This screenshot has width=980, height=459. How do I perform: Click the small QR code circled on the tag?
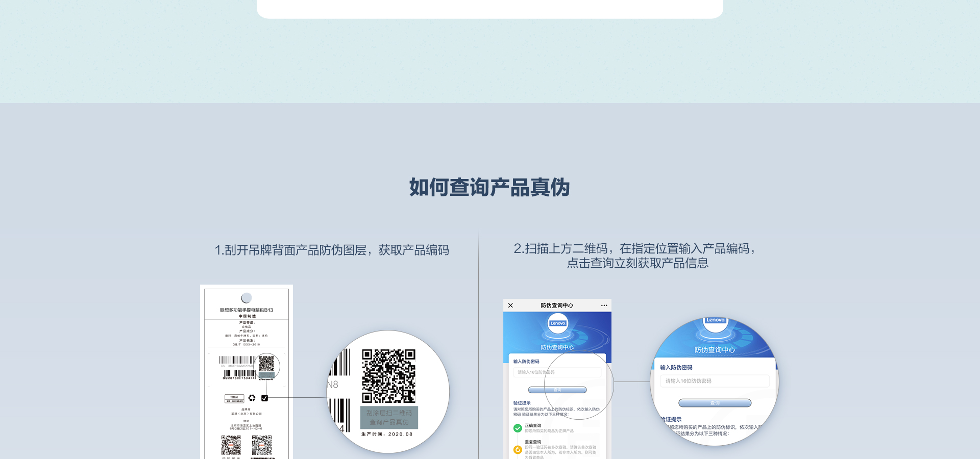pyautogui.click(x=266, y=364)
